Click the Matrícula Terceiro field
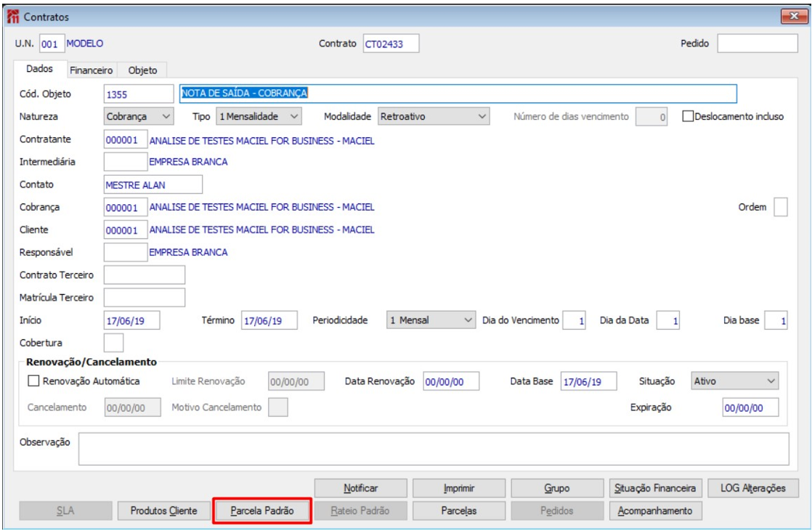 click(x=145, y=298)
